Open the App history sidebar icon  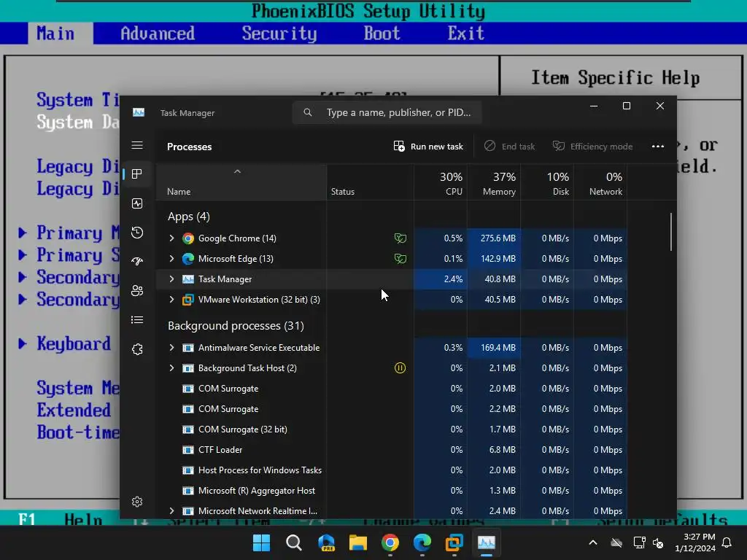tap(137, 233)
